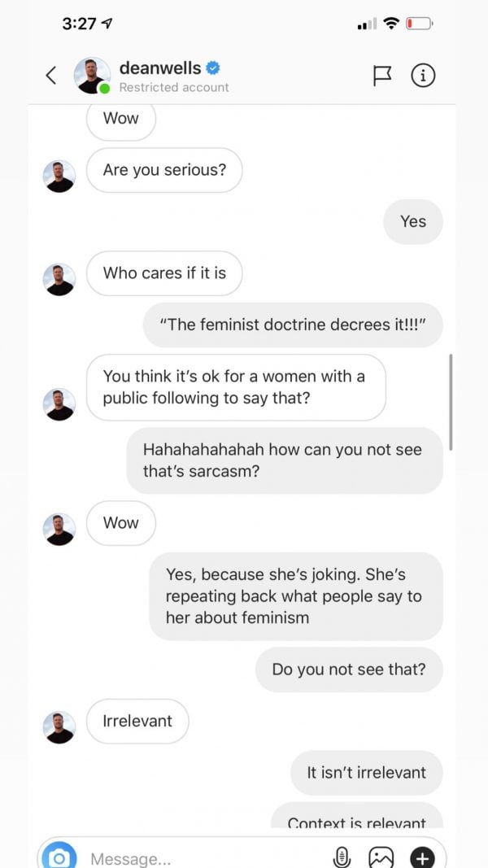Open the photo gallery icon
The height and width of the screenshot is (868, 488).
click(x=381, y=858)
